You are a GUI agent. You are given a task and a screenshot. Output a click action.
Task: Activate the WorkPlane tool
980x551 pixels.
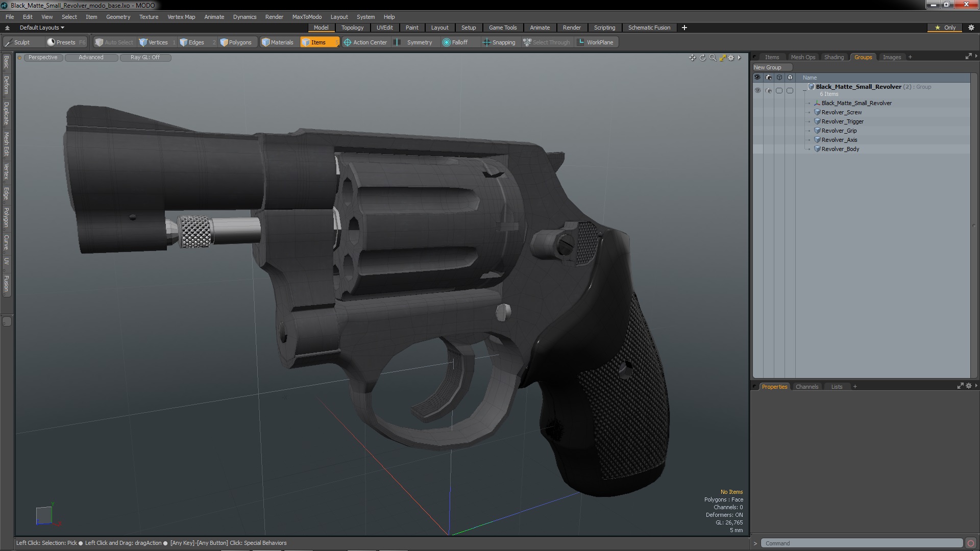coord(595,42)
